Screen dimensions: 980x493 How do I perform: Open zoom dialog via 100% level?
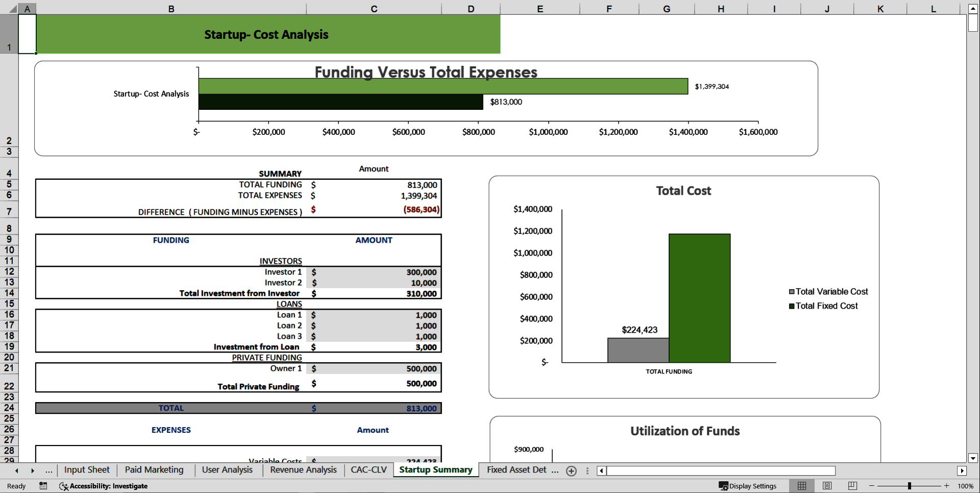(965, 486)
